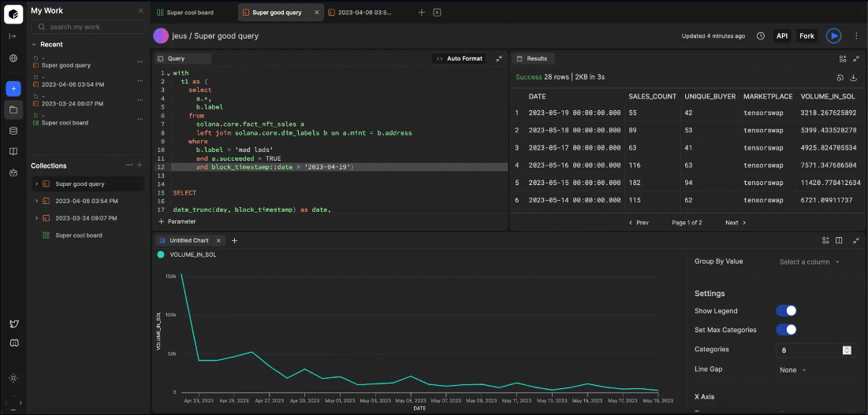Run the query with the play button
The image size is (868, 415).
pos(833,35)
